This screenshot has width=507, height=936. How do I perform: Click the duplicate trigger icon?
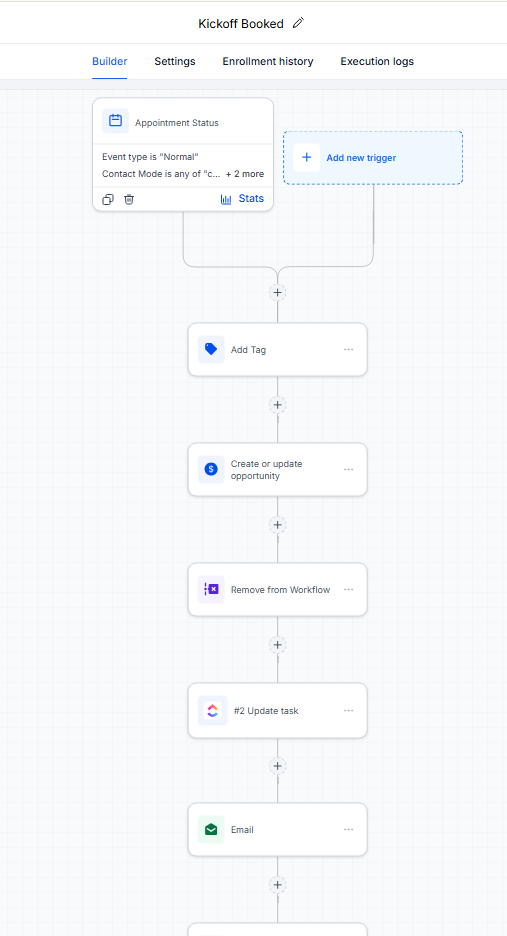tap(108, 199)
